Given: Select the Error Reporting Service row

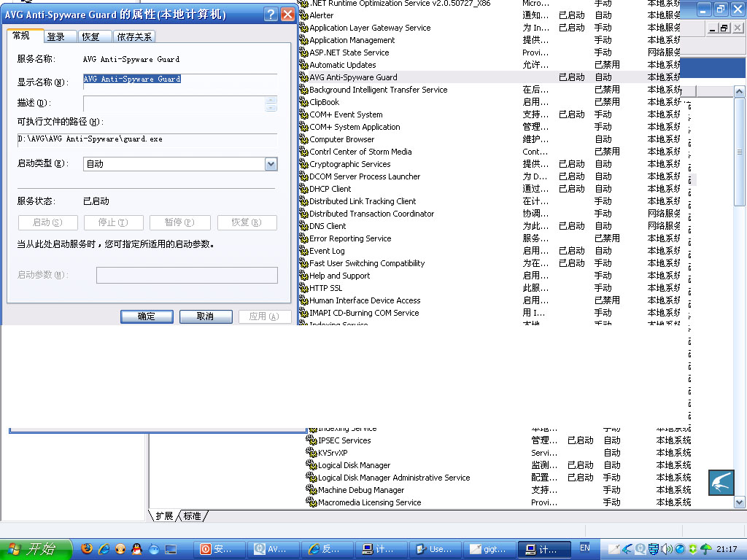Looking at the screenshot, I should tap(489, 238).
